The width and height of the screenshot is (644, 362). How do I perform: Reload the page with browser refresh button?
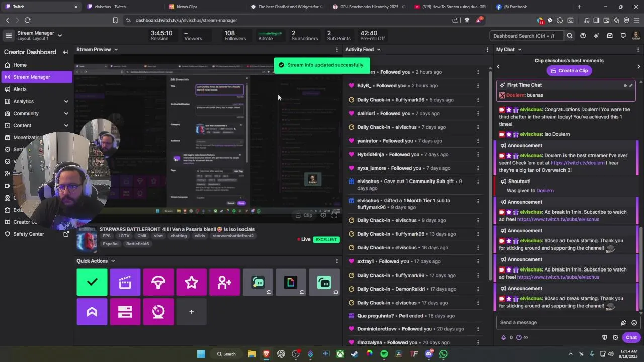[27, 20]
